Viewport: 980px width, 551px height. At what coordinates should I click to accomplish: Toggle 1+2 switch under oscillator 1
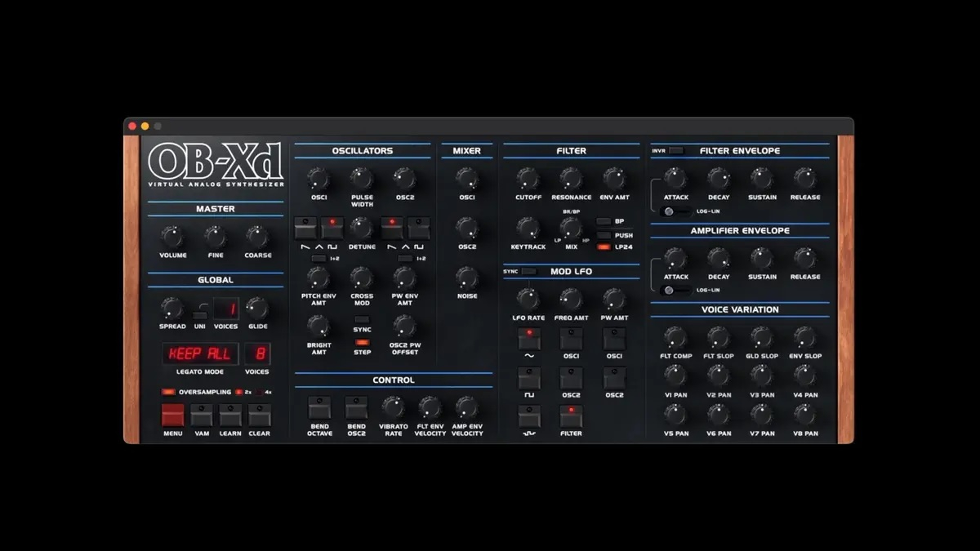[318, 258]
